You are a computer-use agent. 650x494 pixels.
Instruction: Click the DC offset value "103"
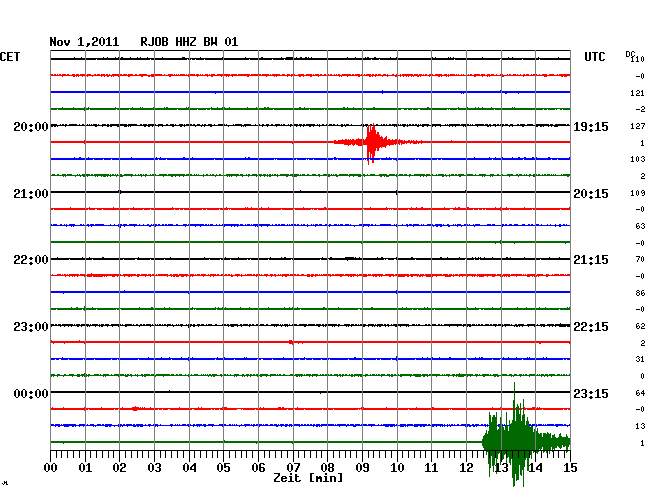[638, 159]
